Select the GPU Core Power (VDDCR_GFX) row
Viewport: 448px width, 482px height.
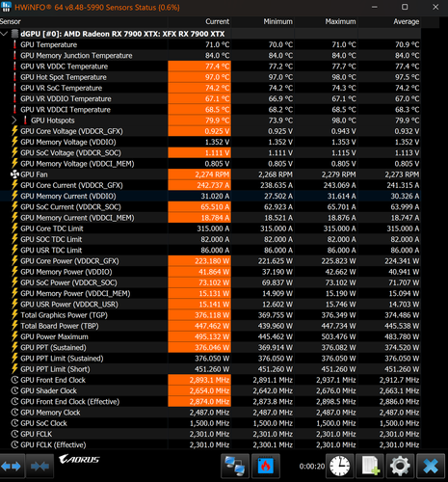(x=210, y=261)
